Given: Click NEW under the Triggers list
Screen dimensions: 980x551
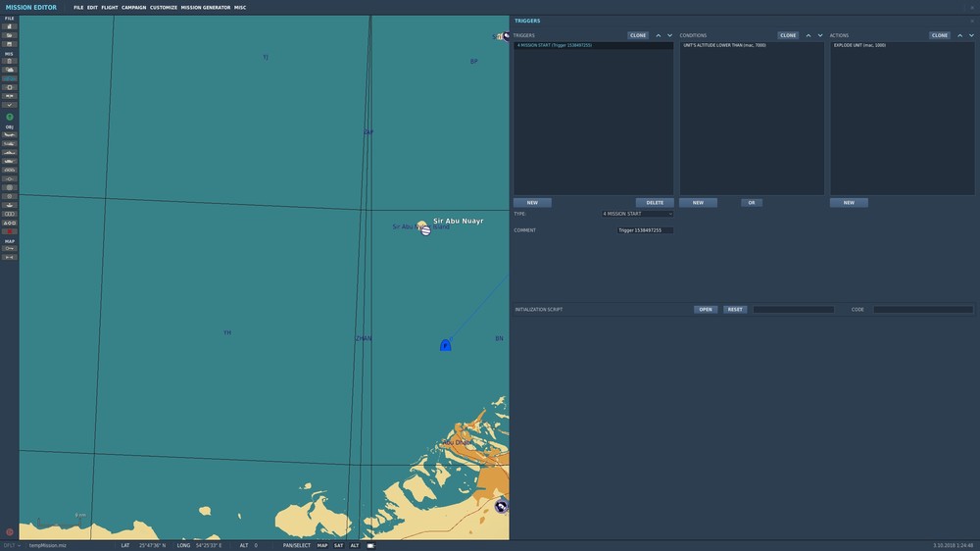Looking at the screenshot, I should click(x=532, y=203).
